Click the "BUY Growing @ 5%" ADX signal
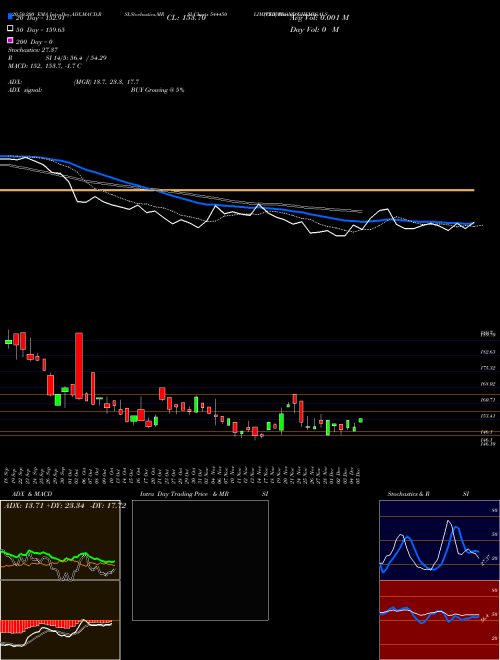 [x=157, y=90]
